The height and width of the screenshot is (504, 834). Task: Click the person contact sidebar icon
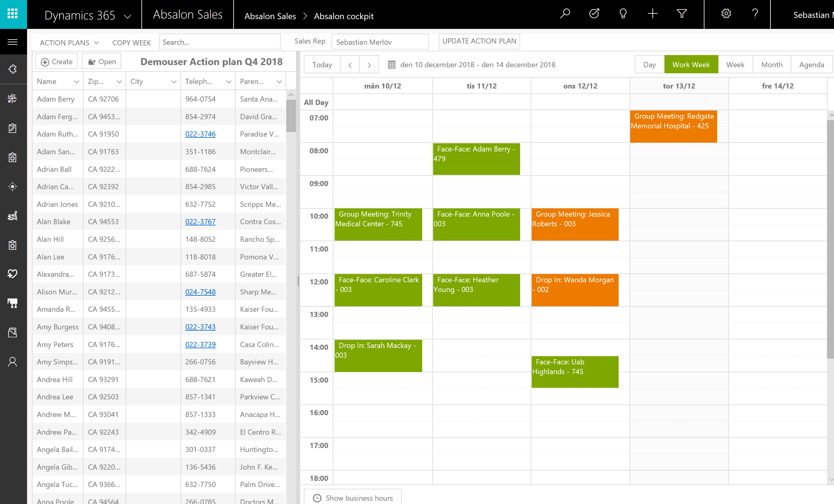tap(13, 362)
